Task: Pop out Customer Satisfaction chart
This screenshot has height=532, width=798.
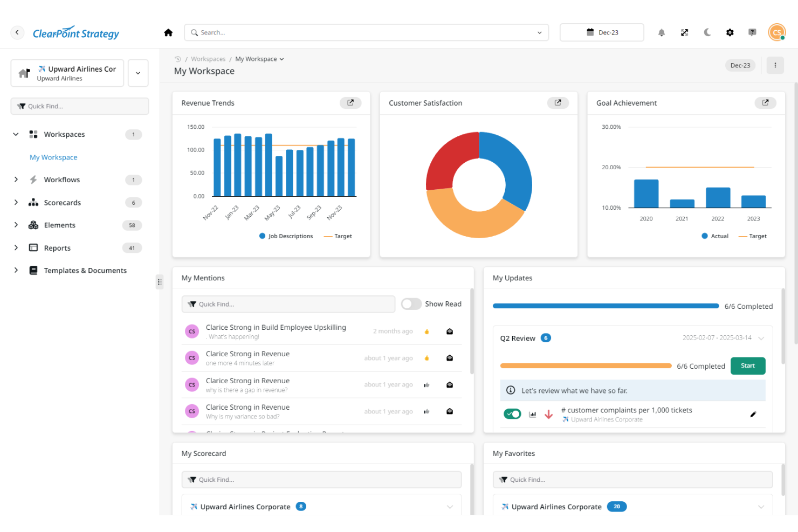Action: tap(558, 102)
